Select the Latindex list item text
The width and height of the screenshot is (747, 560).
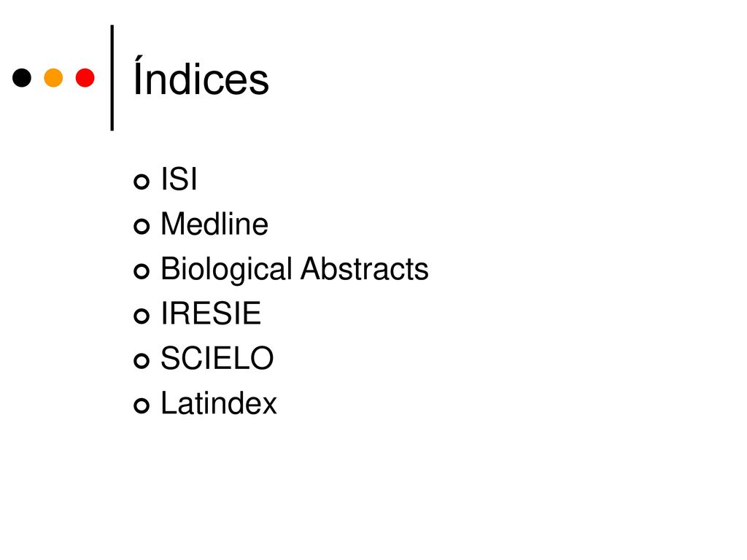click(219, 402)
